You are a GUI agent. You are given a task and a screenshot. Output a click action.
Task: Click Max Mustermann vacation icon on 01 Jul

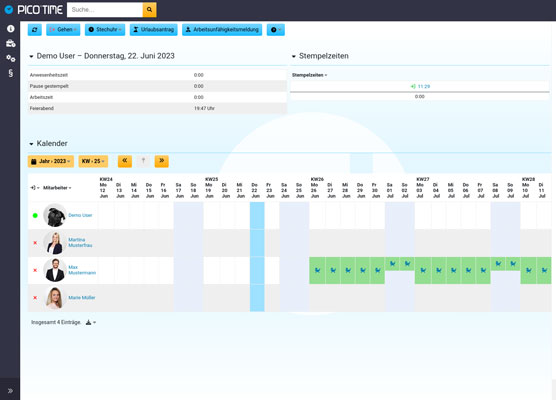[393, 263]
